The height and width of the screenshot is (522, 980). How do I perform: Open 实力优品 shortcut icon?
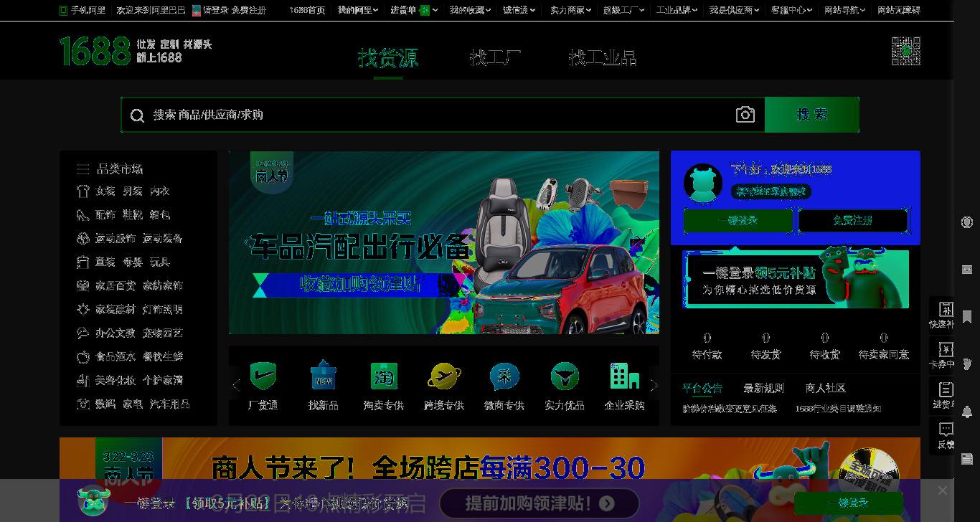tap(565, 376)
